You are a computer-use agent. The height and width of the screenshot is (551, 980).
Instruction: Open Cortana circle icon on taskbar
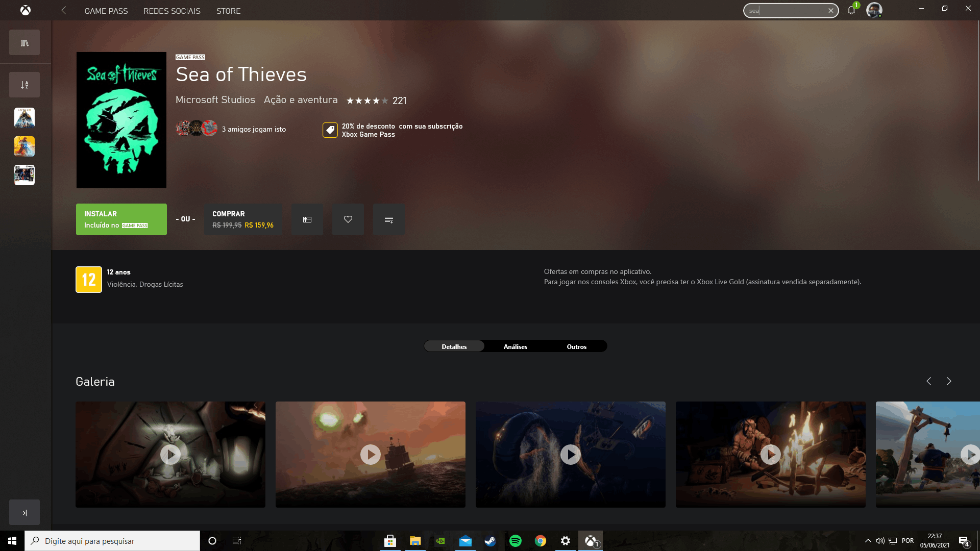[212, 541]
